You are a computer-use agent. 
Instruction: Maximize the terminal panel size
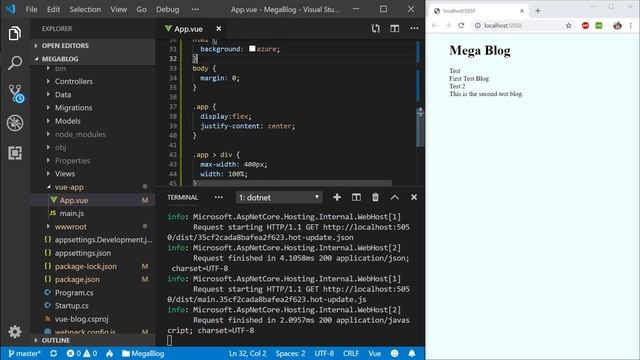(x=394, y=197)
